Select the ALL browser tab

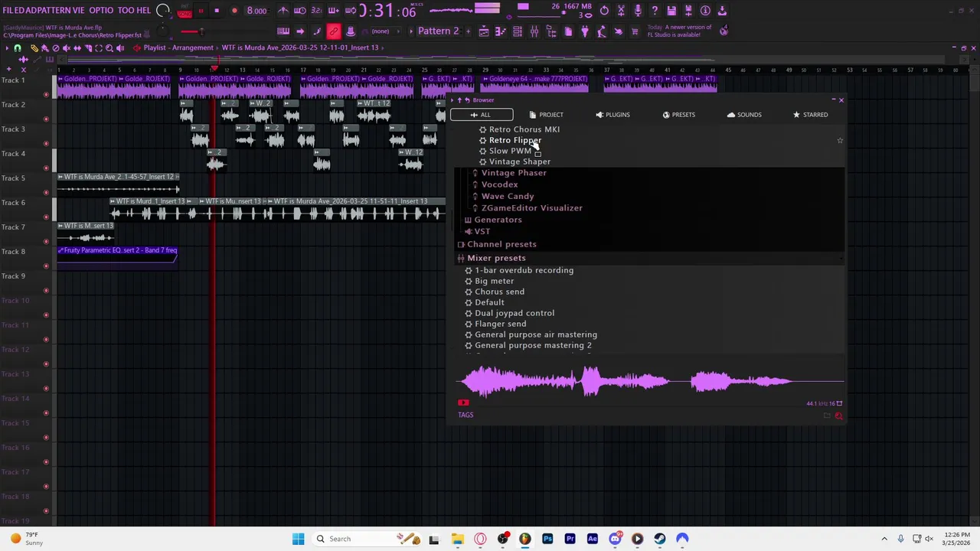point(482,115)
